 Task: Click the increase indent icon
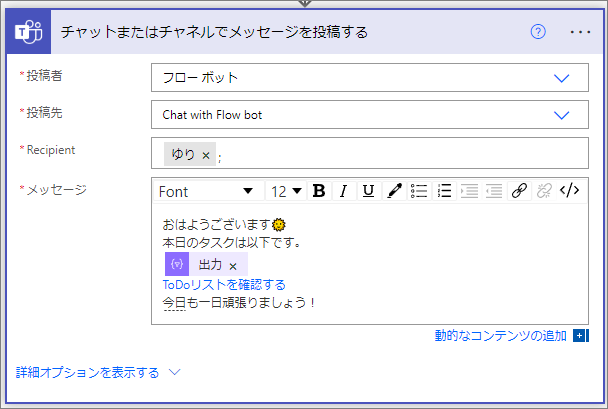tap(469, 191)
